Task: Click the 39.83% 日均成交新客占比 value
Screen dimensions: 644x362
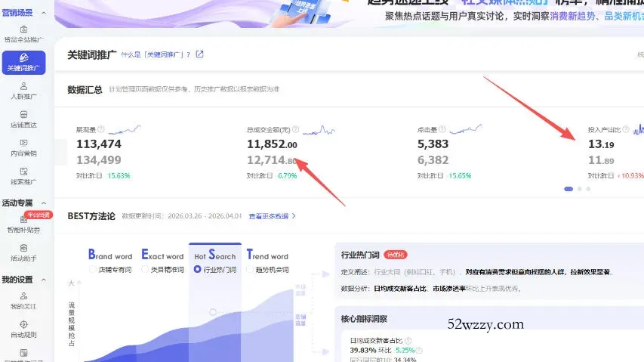Action: coord(363,351)
